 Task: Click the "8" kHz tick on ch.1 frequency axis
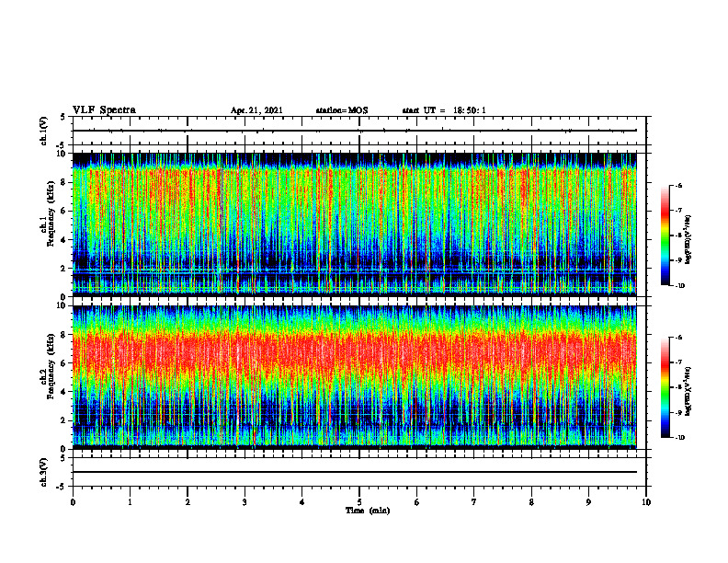(64, 182)
